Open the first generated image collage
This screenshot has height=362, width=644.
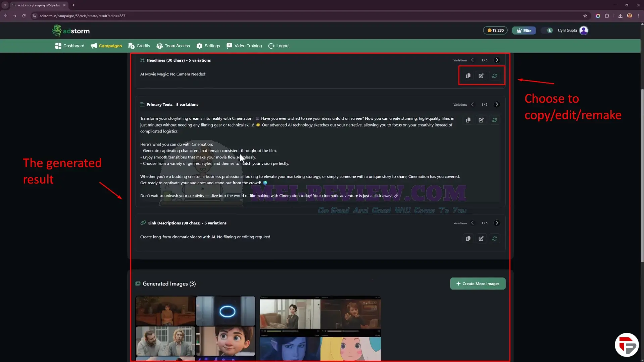(195, 329)
